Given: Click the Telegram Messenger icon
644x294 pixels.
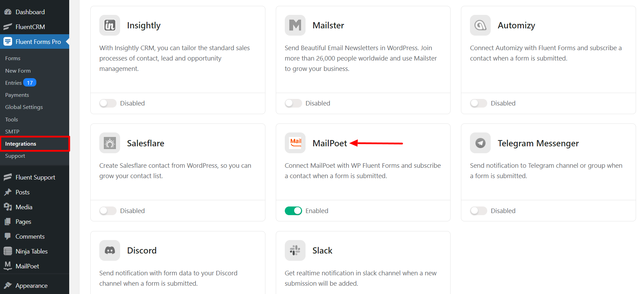Looking at the screenshot, I should coord(480,143).
